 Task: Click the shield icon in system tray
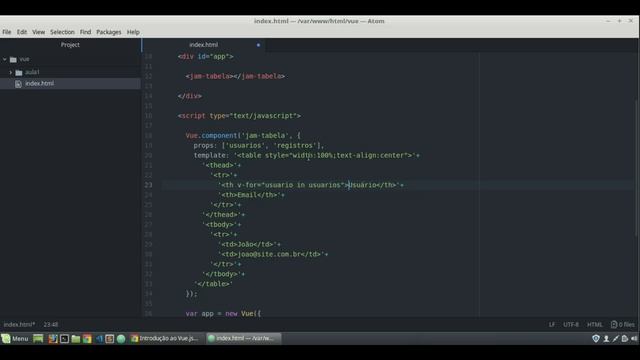point(596,338)
